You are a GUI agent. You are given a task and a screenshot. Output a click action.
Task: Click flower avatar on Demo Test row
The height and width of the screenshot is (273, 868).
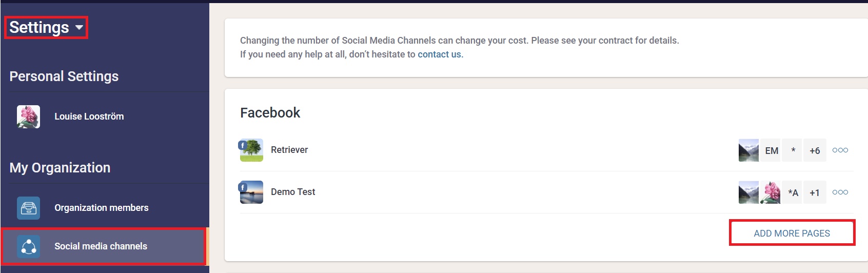pos(770,192)
